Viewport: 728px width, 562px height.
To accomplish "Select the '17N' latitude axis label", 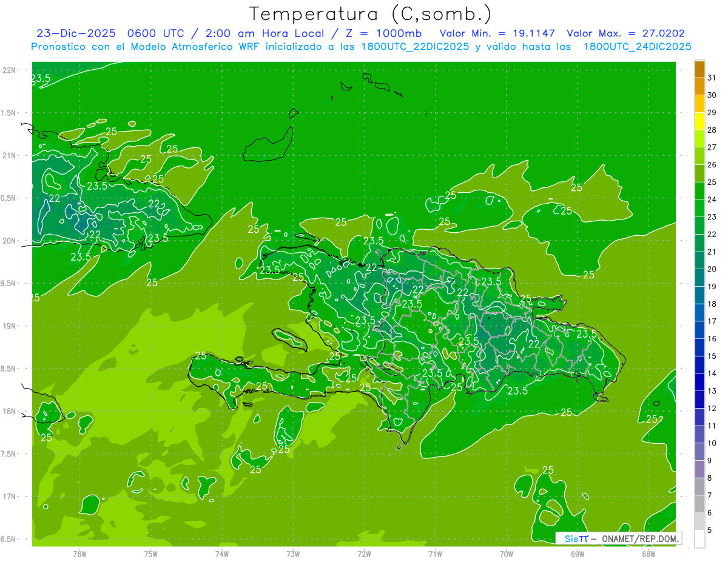I will pos(9,497).
